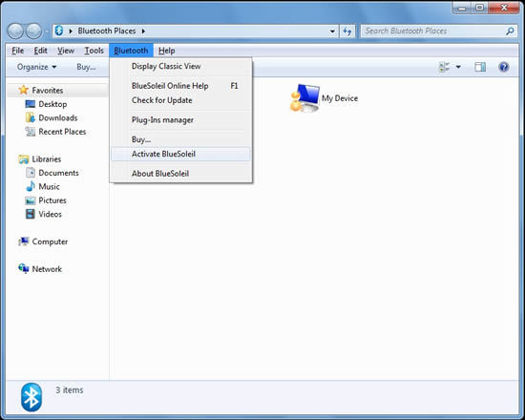Select Activate BlueSoleil
Image resolution: width=525 pixels, height=420 pixels.
tap(180, 154)
